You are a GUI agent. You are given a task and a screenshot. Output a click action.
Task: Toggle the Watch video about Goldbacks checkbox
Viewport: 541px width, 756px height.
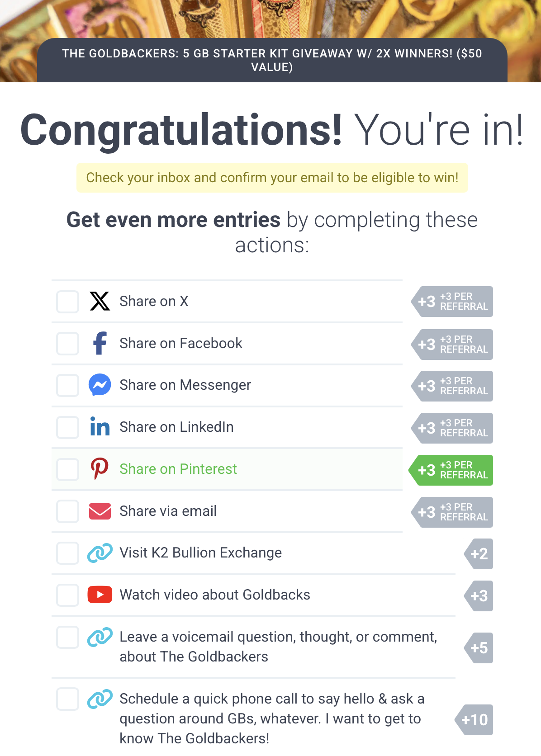tap(68, 595)
